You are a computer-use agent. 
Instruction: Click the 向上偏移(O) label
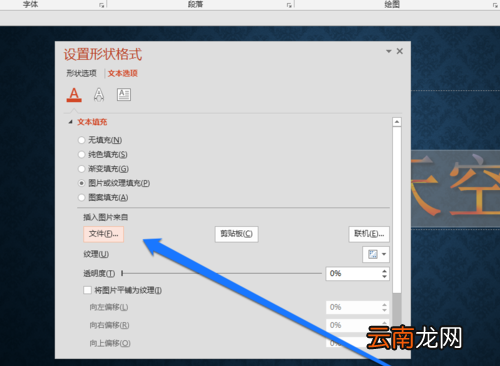[x=110, y=343]
